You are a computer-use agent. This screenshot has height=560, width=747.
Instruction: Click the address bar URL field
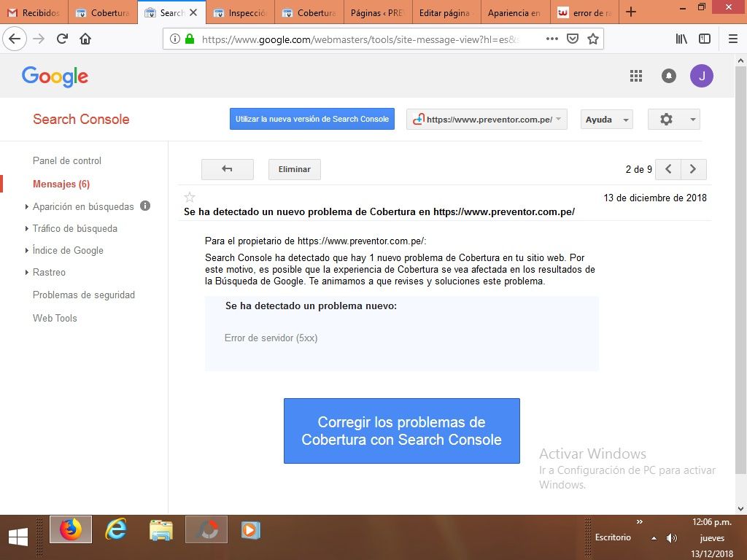pyautogui.click(x=360, y=39)
